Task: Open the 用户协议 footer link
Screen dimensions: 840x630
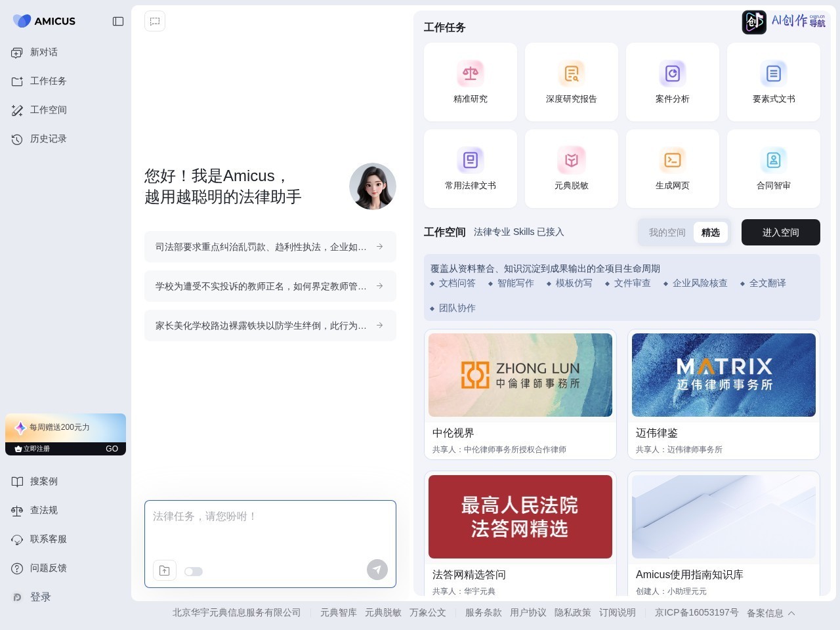Action: [x=528, y=612]
